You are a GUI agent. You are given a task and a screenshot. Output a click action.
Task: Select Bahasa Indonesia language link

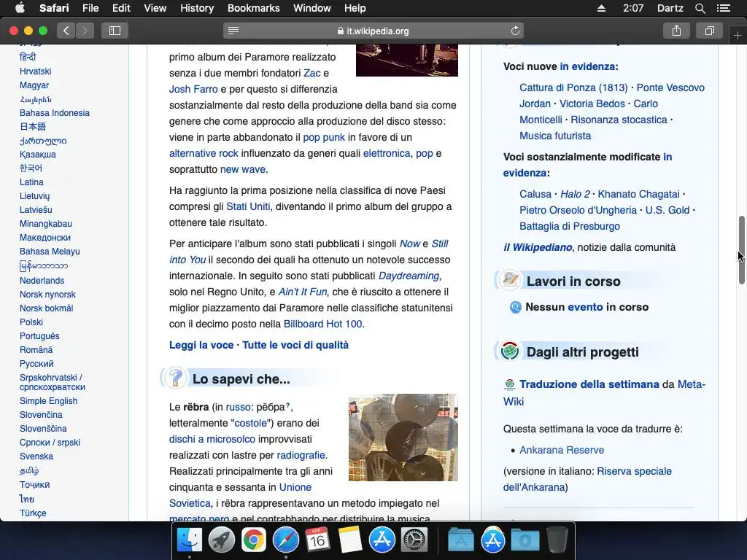coord(55,113)
